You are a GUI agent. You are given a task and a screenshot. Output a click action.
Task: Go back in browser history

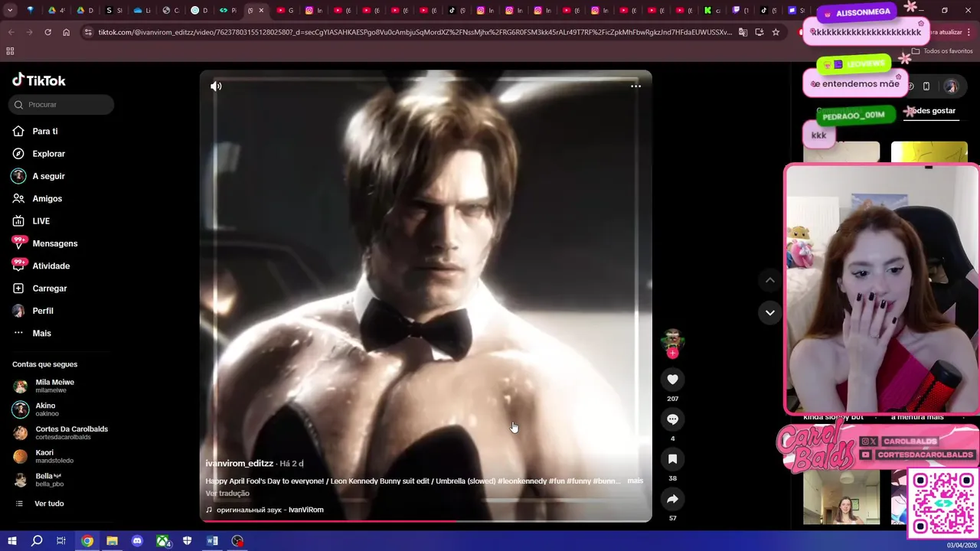coord(11,32)
